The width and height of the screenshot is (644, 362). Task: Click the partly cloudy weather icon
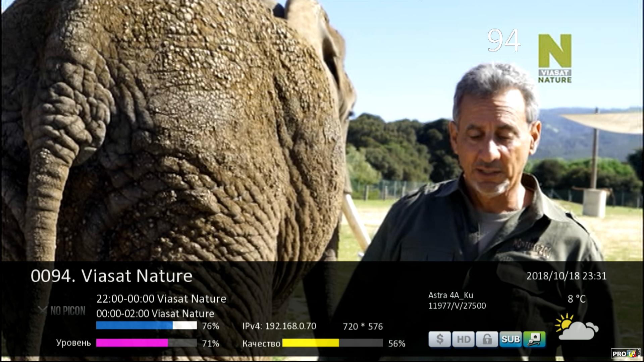click(576, 327)
